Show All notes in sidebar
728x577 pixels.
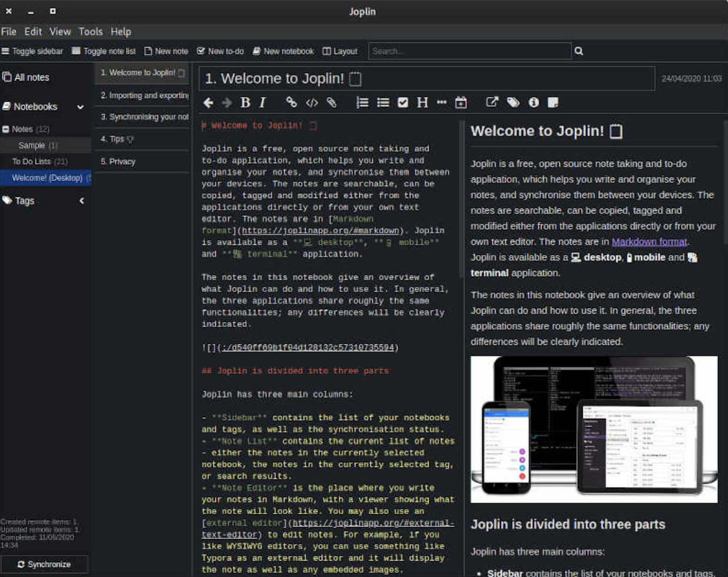(x=26, y=77)
